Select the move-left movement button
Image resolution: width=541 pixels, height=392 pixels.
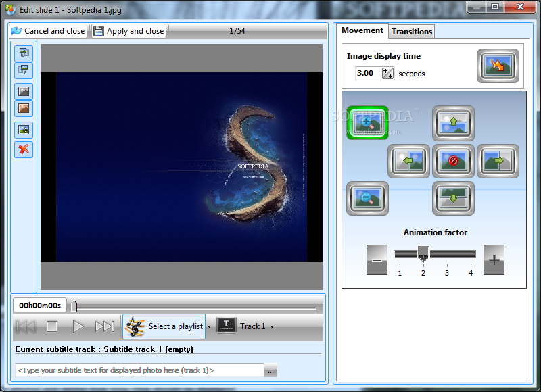[408, 161]
